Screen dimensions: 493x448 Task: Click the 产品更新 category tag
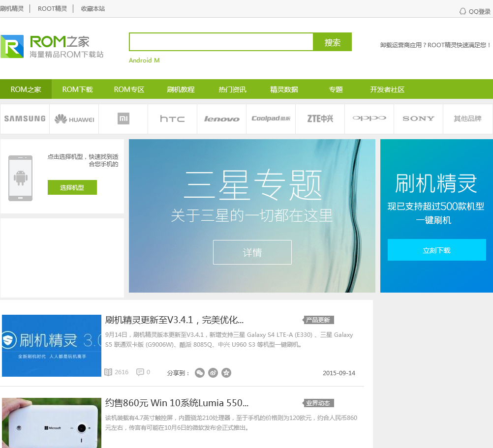pyautogui.click(x=318, y=320)
